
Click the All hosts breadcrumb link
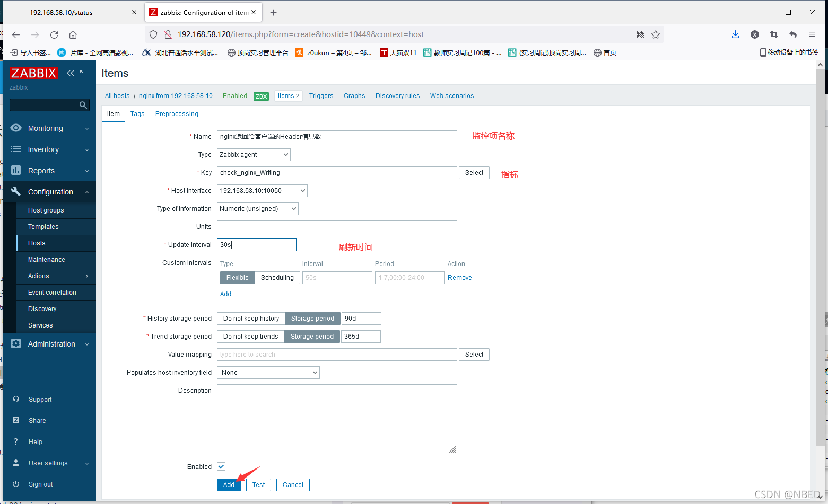(117, 95)
